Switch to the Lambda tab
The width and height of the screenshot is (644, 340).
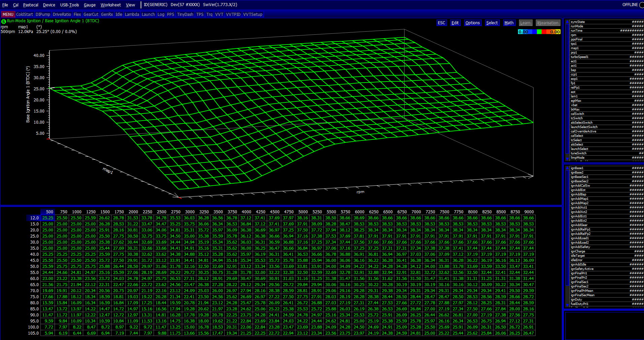[x=132, y=14]
